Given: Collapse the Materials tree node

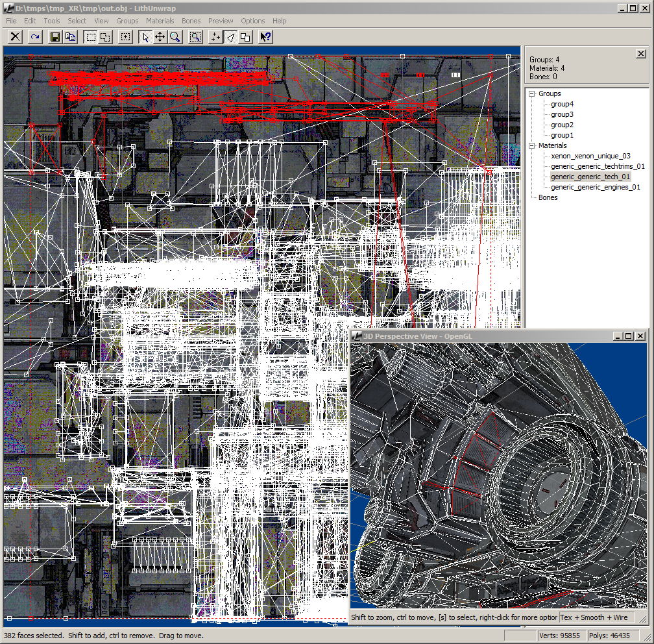Looking at the screenshot, I should click(x=532, y=145).
